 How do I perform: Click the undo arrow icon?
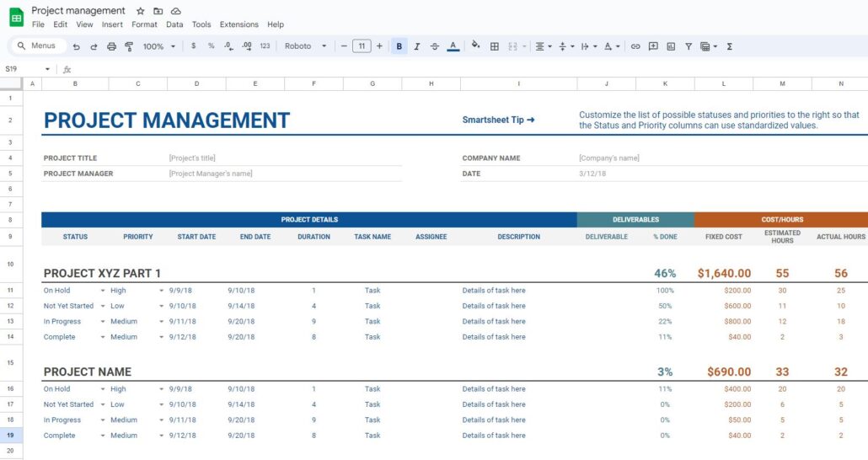[x=77, y=46]
